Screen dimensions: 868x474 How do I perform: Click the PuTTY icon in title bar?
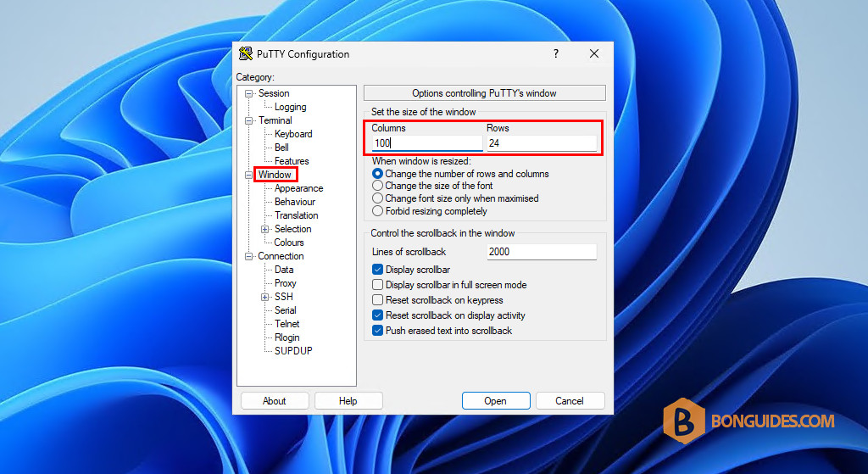[x=245, y=53]
